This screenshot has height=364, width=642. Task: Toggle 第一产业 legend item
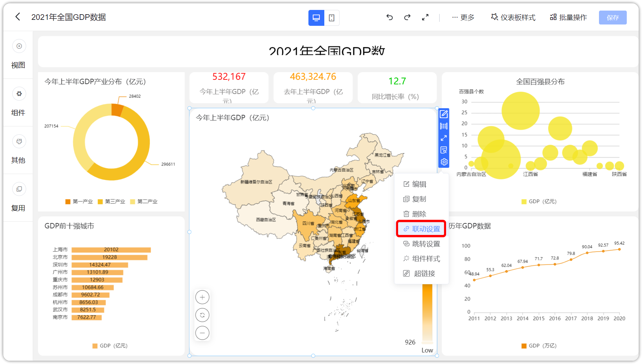tap(79, 202)
